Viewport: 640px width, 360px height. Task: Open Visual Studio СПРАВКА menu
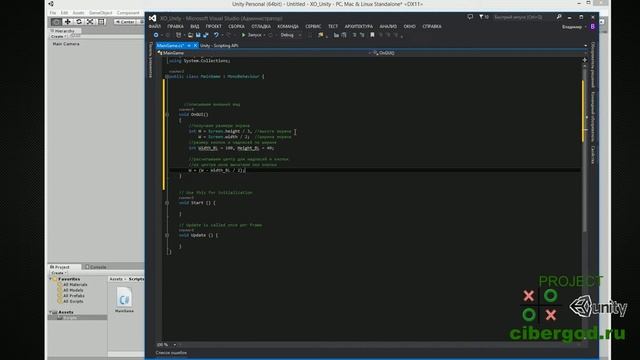[432, 27]
